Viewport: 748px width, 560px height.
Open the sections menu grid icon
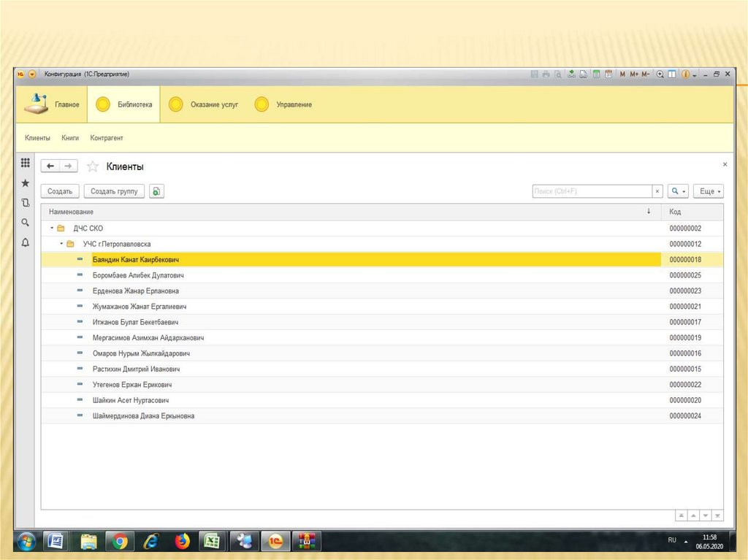[25, 163]
